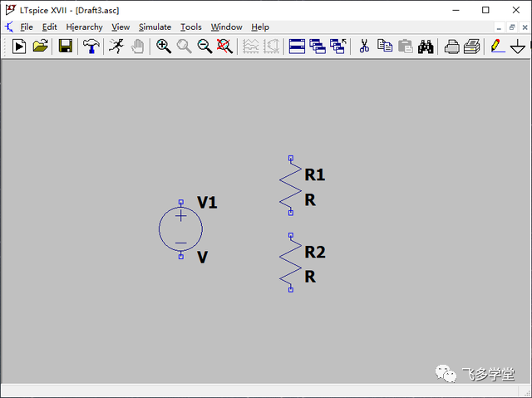Save the schematic with floppy icon

[x=66, y=46]
